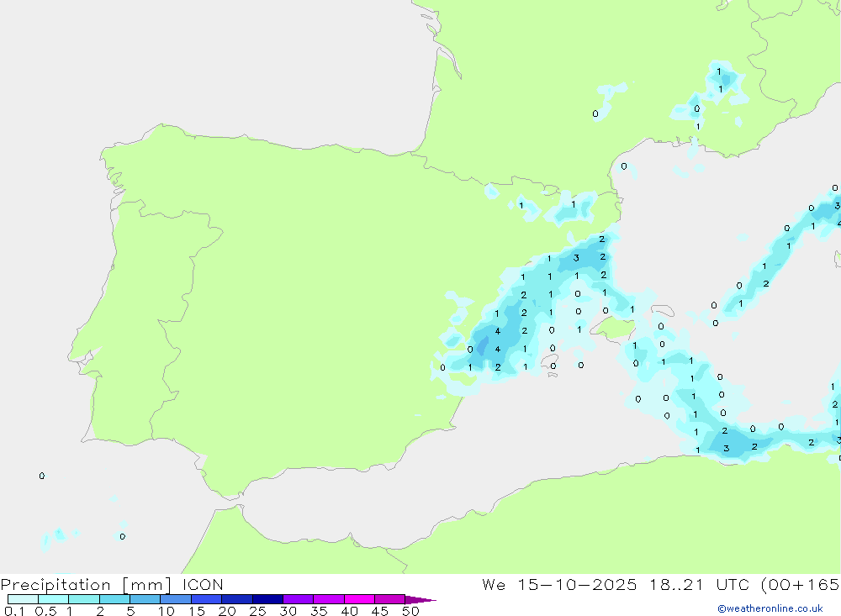
Task: Click the "ICON" model name label
Action: tap(203, 584)
